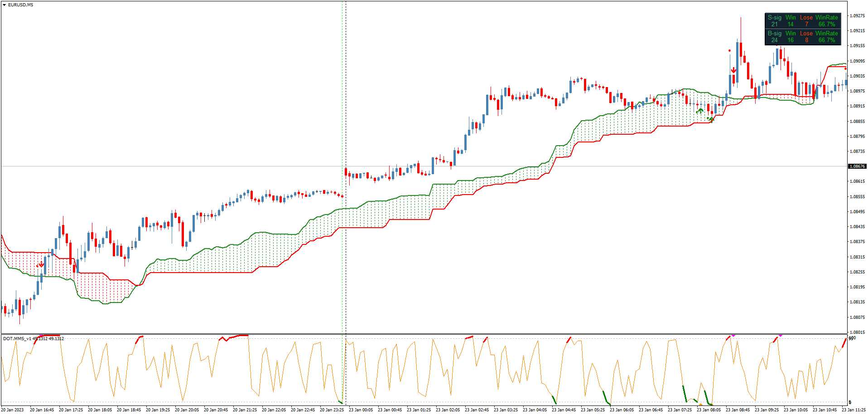Click the magenta diamond near 23 Jan 08:45
Screen dimensions: 868x415
[733, 335]
